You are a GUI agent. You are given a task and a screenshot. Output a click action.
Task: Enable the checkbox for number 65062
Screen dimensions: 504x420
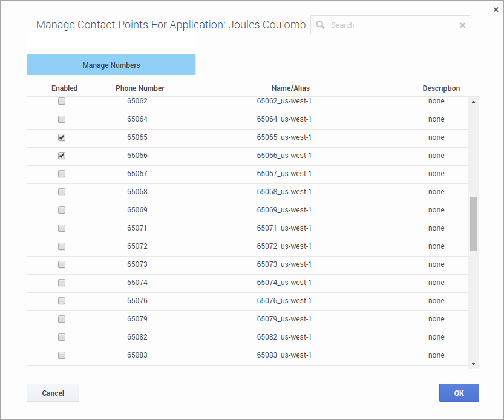point(62,101)
